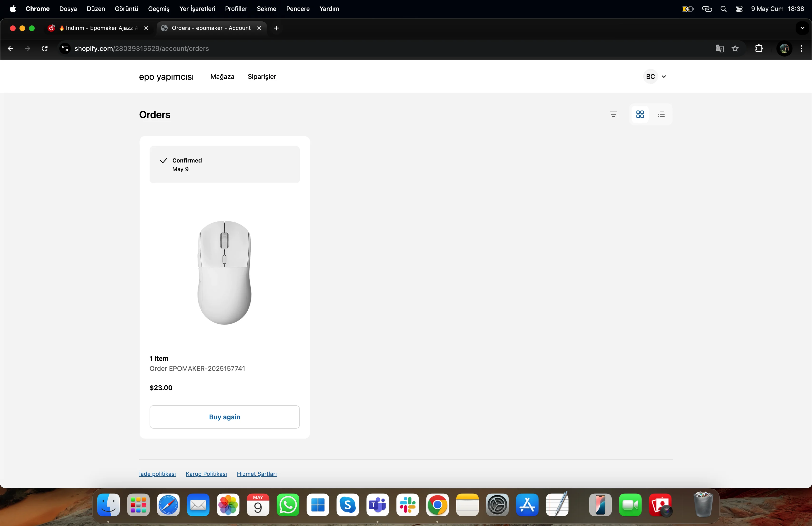
Task: Open Chrome three-dot menu
Action: click(801, 48)
